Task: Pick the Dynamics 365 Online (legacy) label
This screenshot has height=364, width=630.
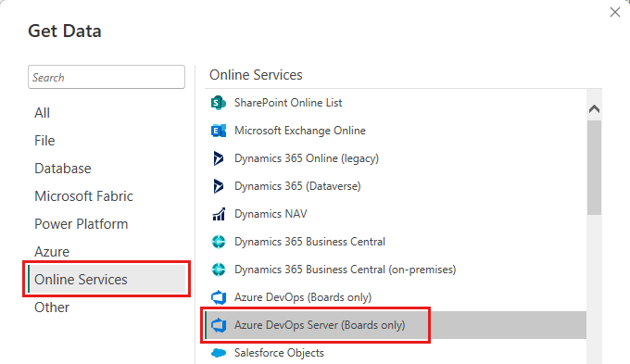Action: click(307, 158)
